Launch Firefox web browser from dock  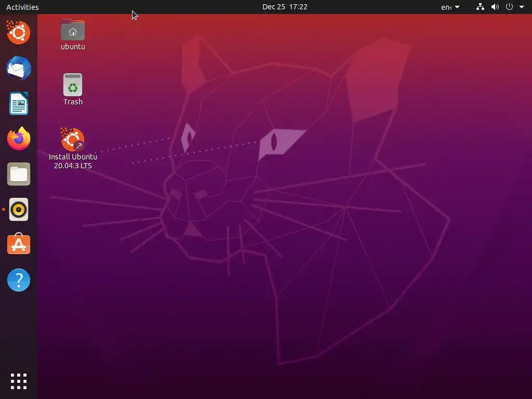18,138
